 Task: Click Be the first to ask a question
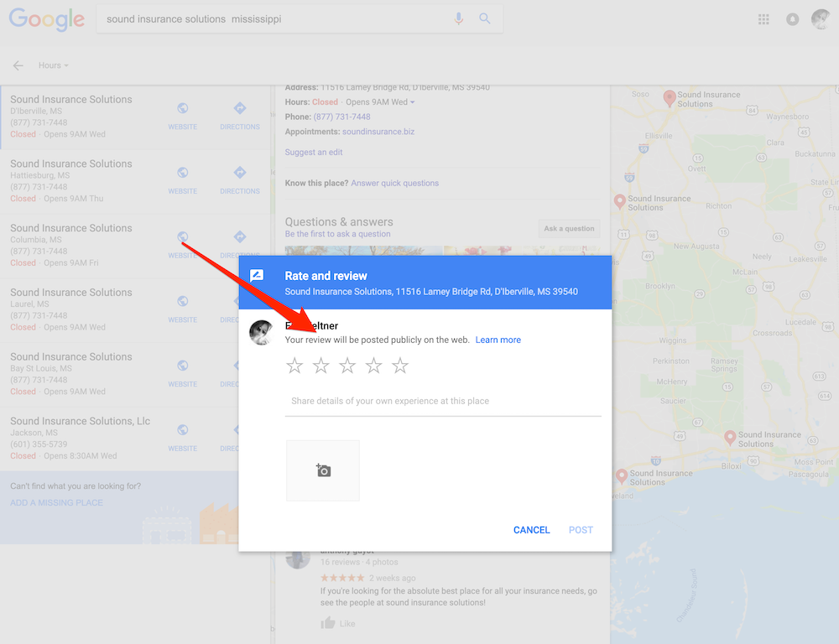pos(337,234)
